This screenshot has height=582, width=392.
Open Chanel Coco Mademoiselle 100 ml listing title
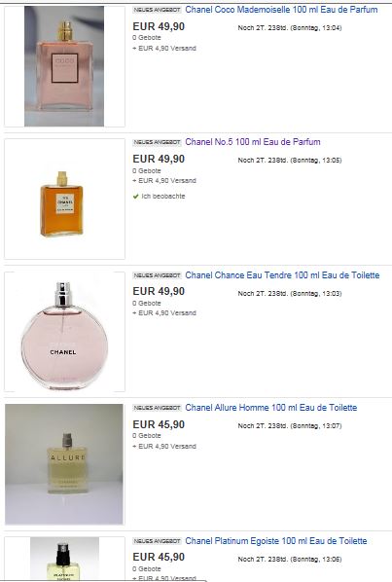[x=281, y=10]
